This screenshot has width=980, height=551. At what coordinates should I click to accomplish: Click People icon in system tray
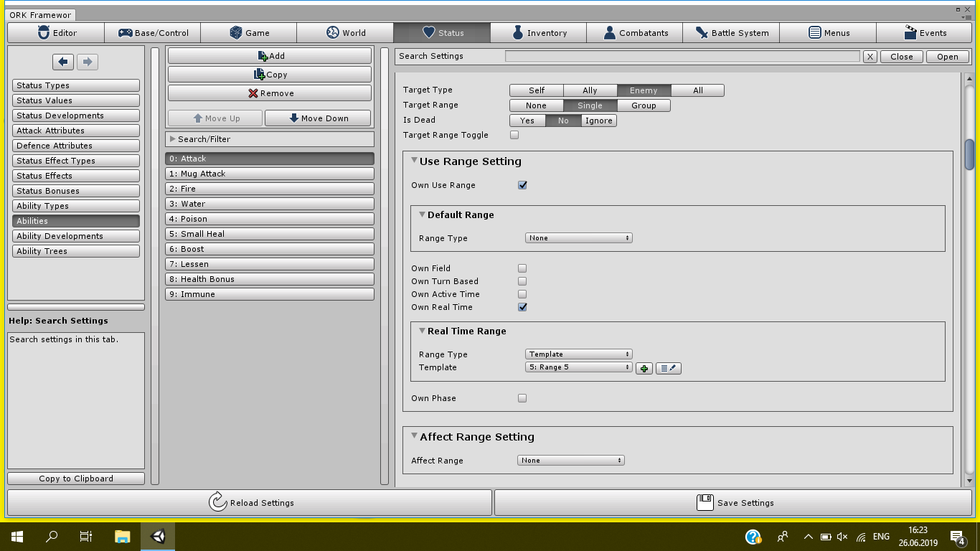[783, 537]
